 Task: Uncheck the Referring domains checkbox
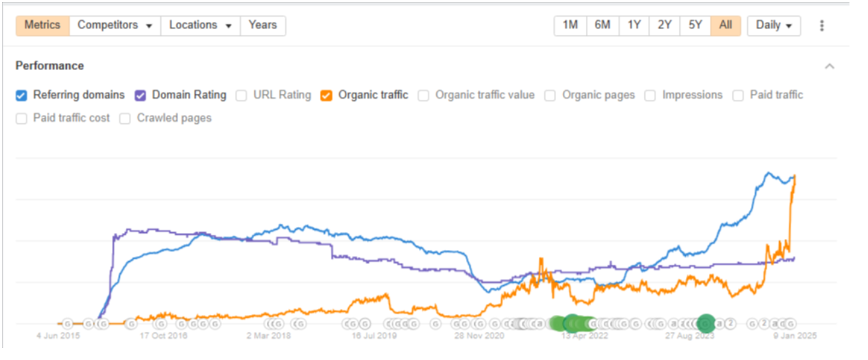21,95
